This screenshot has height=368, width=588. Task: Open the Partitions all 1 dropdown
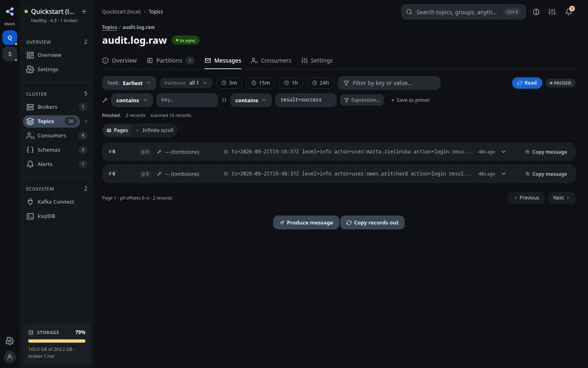(186, 83)
